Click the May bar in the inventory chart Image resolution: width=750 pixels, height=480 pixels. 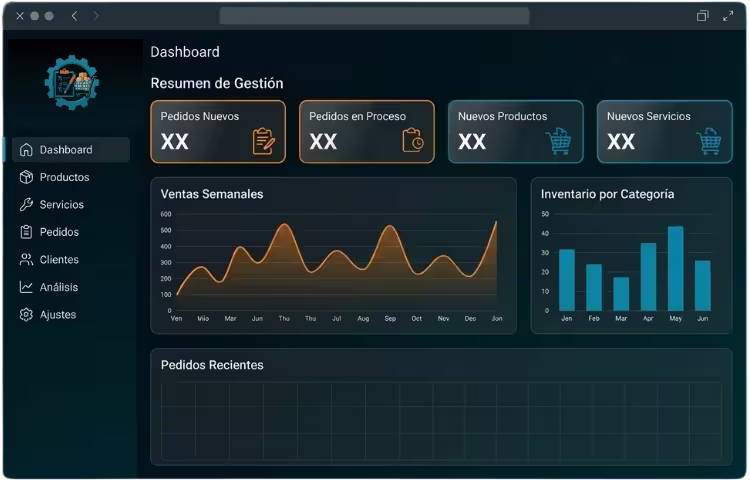point(675,269)
